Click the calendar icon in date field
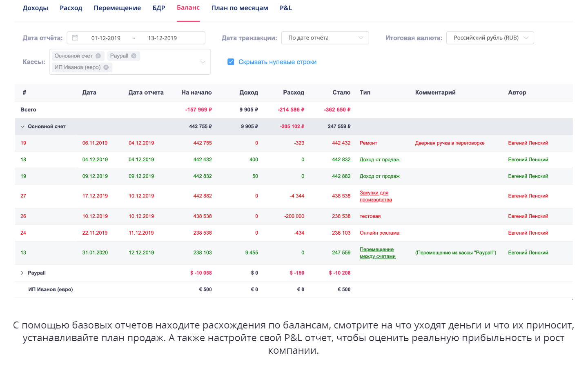588x366 pixels. point(75,38)
